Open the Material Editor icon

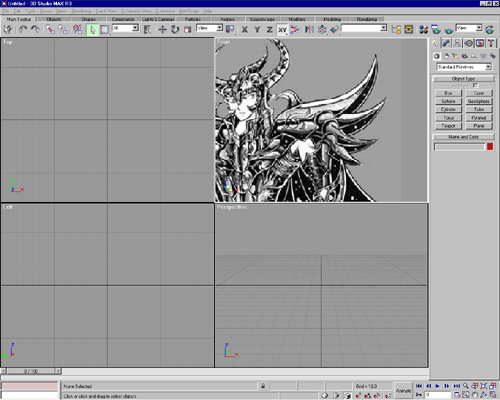423,30
